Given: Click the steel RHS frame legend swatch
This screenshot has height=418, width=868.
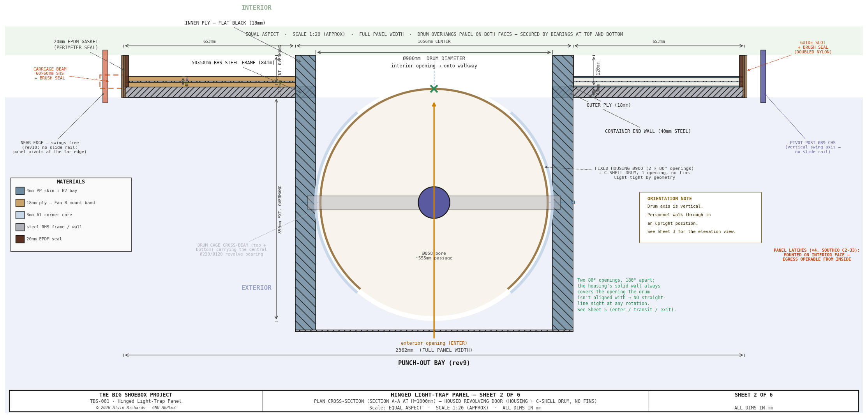Looking at the screenshot, I should click(x=20, y=227).
